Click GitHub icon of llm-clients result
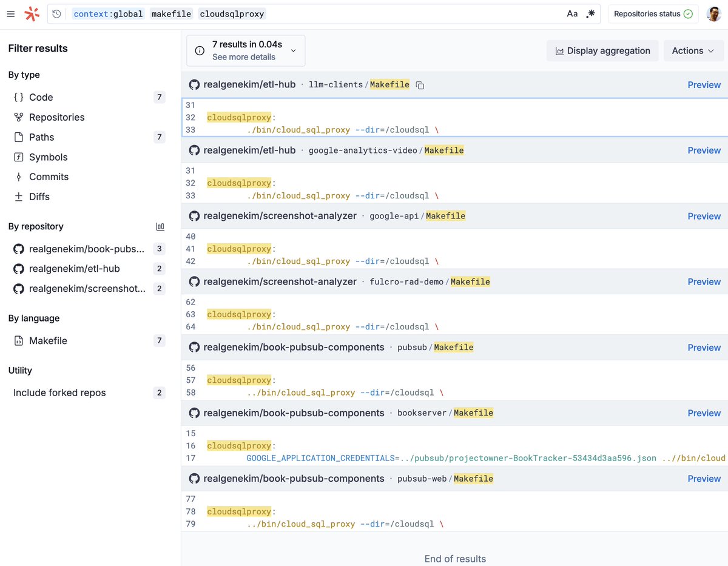The width and height of the screenshot is (728, 566). tap(194, 84)
